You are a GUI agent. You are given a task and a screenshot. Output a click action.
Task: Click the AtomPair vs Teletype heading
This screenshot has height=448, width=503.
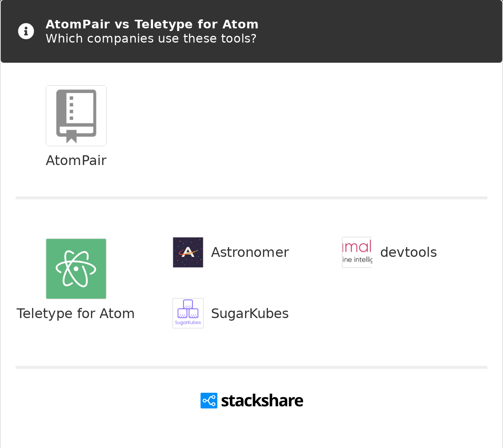coord(152,24)
